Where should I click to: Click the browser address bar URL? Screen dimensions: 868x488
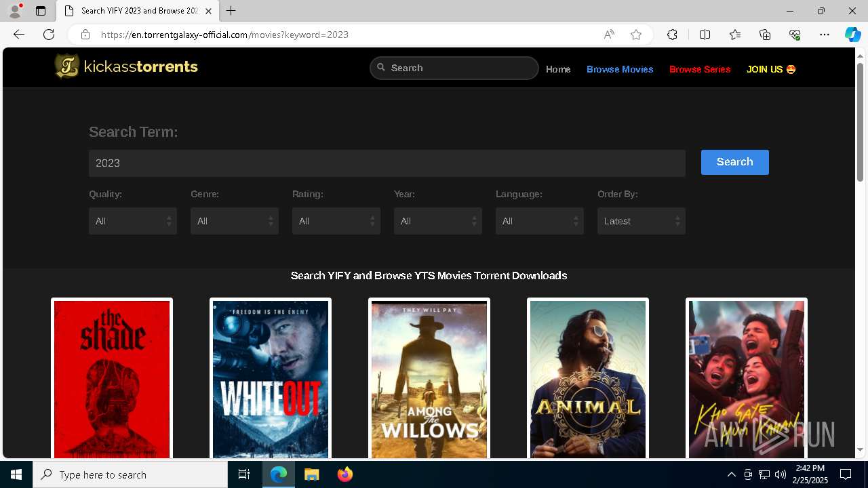coord(224,35)
